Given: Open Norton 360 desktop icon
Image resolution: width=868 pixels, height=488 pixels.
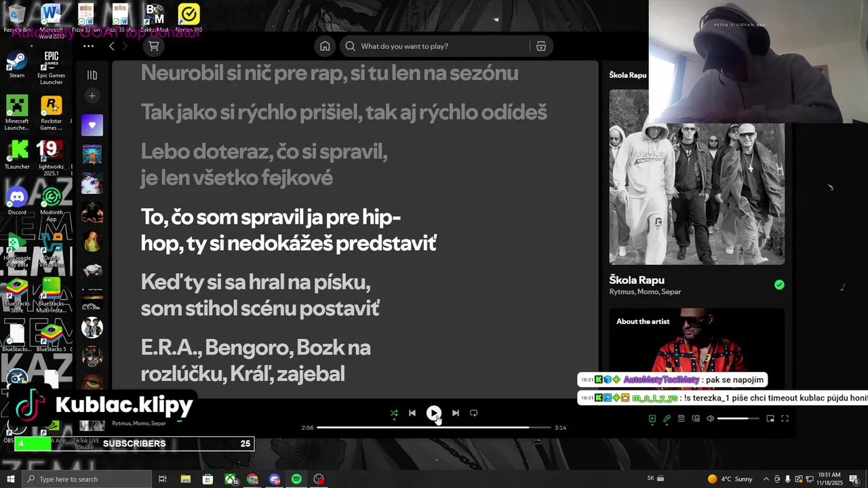Looking at the screenshot, I should pos(189,18).
